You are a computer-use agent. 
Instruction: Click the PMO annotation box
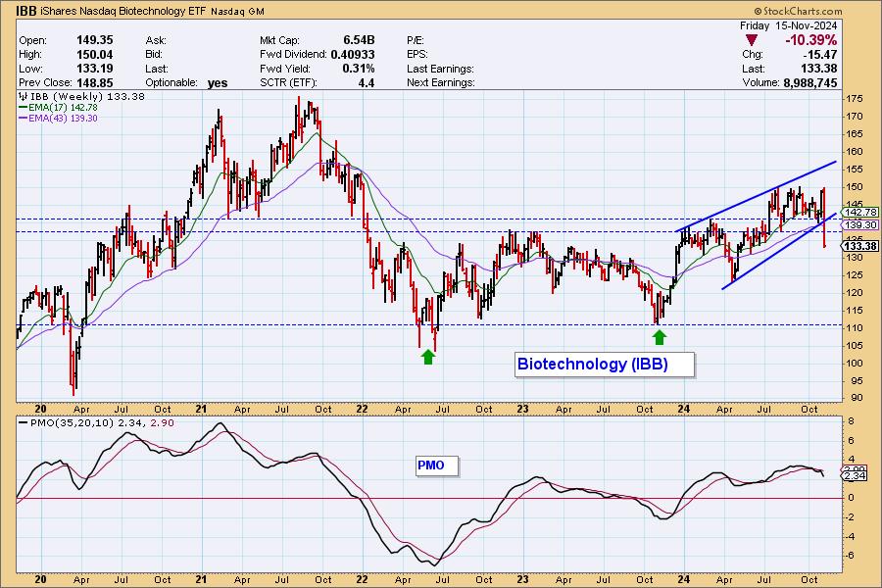click(x=437, y=465)
